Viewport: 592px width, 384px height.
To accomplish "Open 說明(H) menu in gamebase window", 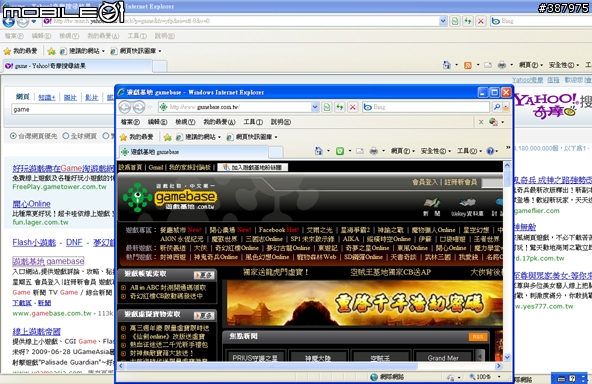I will coord(281,122).
